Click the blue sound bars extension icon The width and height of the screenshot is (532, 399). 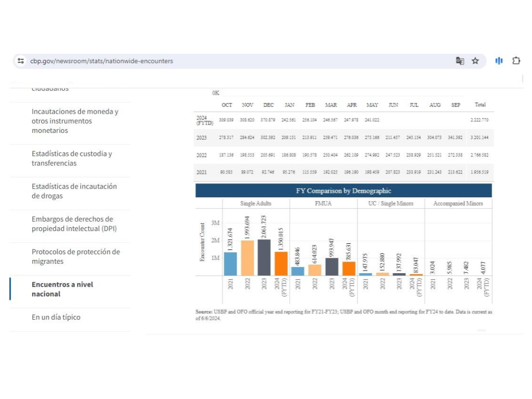point(499,61)
